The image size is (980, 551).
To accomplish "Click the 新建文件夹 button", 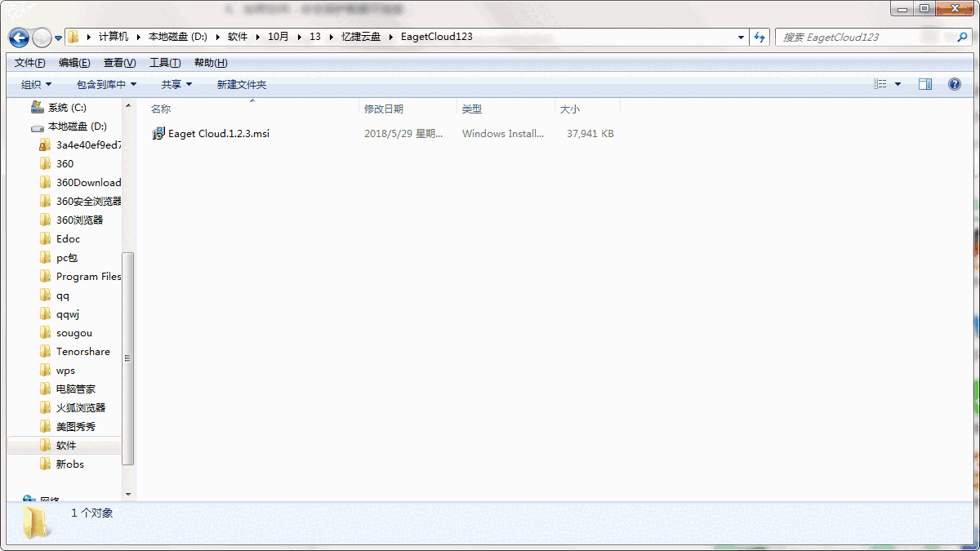I will 242,84.
